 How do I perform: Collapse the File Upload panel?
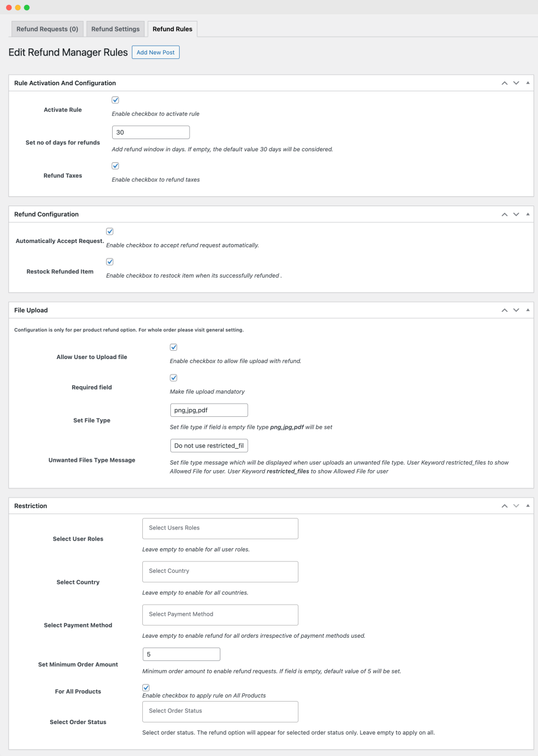[x=528, y=310]
